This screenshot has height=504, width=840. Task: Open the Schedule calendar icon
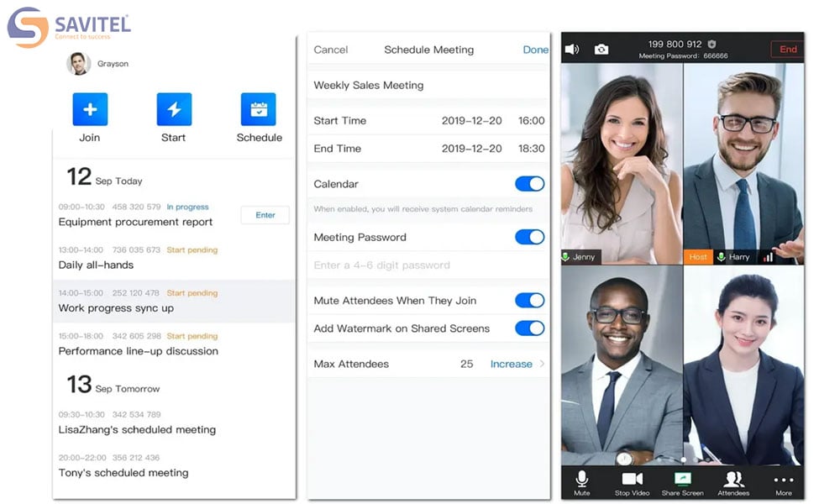click(258, 109)
